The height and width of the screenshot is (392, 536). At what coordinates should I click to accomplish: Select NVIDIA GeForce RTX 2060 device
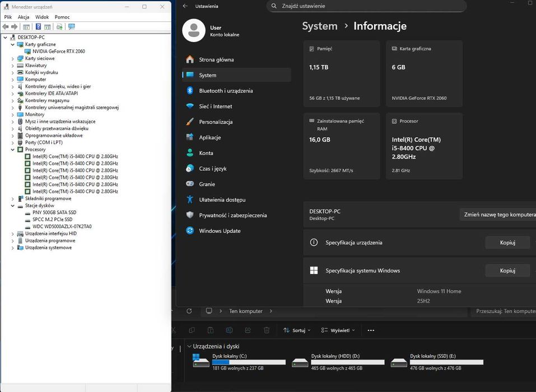point(59,52)
